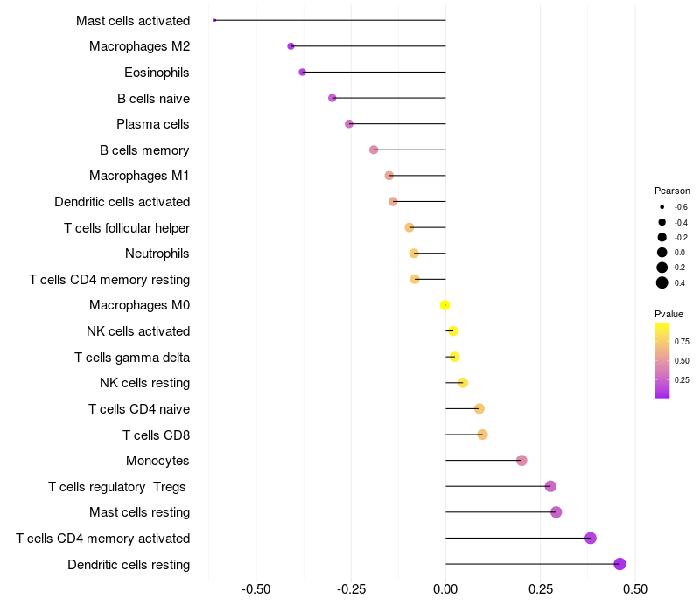Click the Mast cells activated data point

click(214, 20)
